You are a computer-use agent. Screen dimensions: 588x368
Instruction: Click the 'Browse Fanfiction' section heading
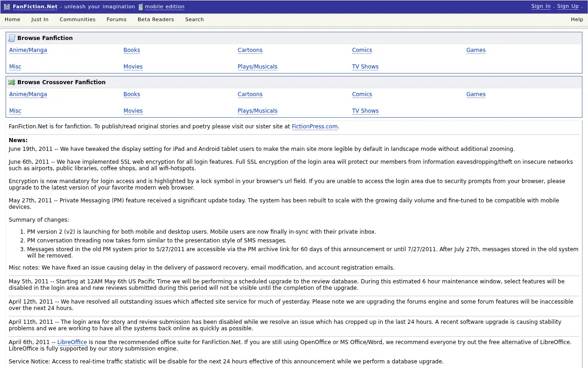pos(45,38)
